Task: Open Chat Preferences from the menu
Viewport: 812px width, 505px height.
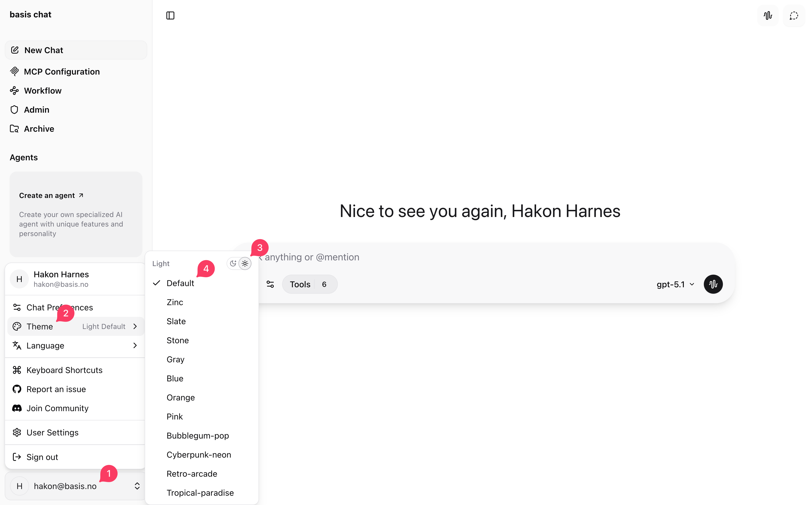Action: 60,307
